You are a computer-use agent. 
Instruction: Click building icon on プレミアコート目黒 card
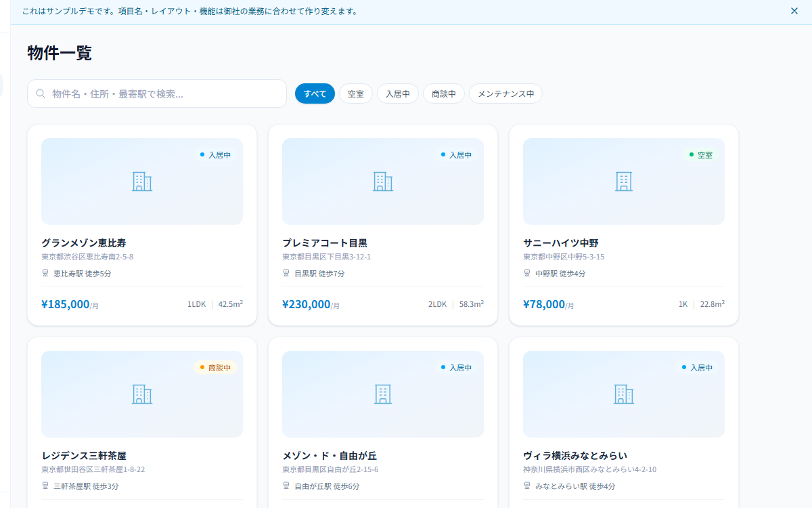coord(383,182)
